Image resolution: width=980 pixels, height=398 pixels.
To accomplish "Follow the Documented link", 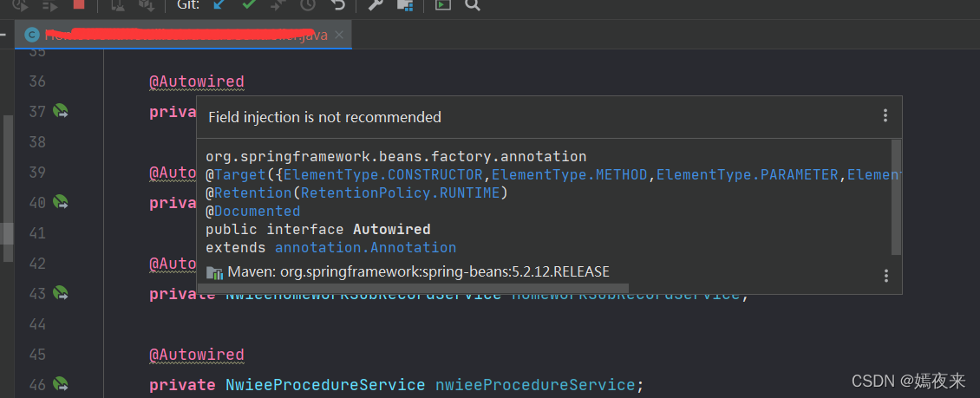I will tap(257, 212).
